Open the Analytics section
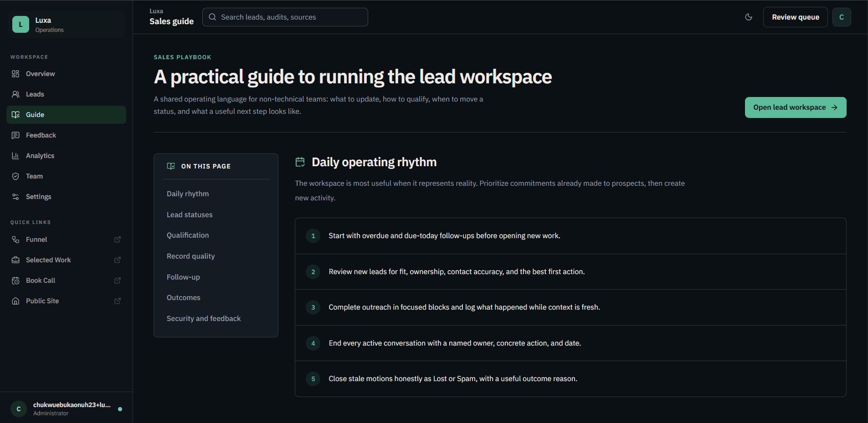 point(66,156)
